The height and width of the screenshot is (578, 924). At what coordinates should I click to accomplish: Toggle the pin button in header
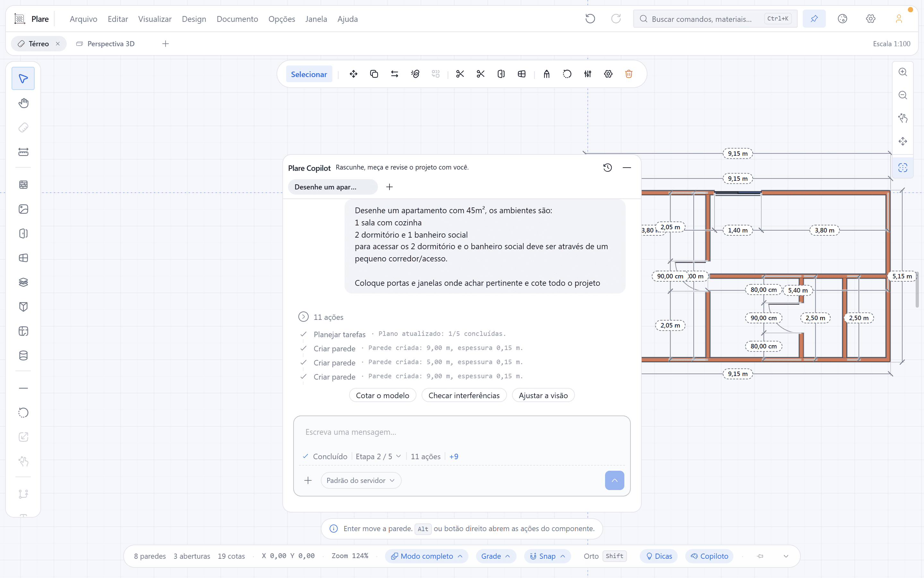click(x=814, y=19)
